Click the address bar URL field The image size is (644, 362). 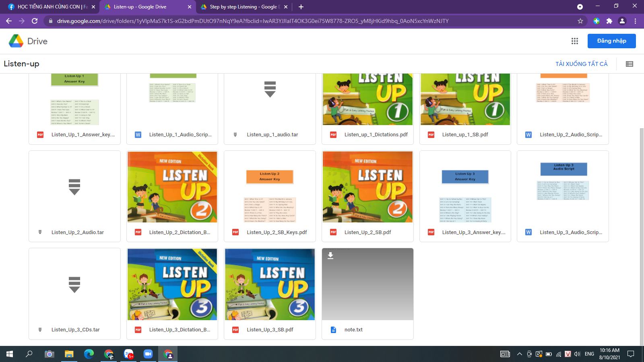pos(252,21)
